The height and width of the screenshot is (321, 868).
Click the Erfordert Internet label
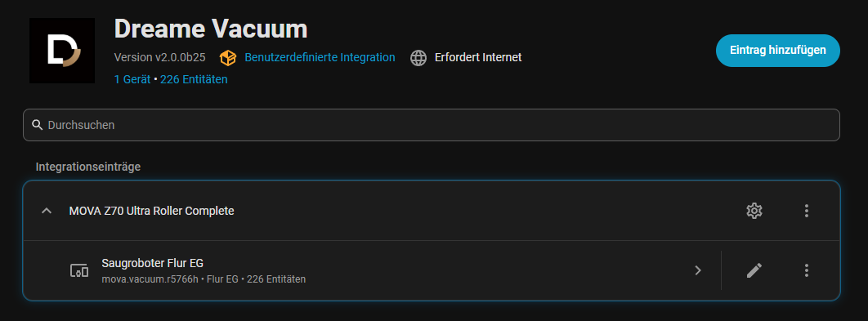pyautogui.click(x=478, y=57)
